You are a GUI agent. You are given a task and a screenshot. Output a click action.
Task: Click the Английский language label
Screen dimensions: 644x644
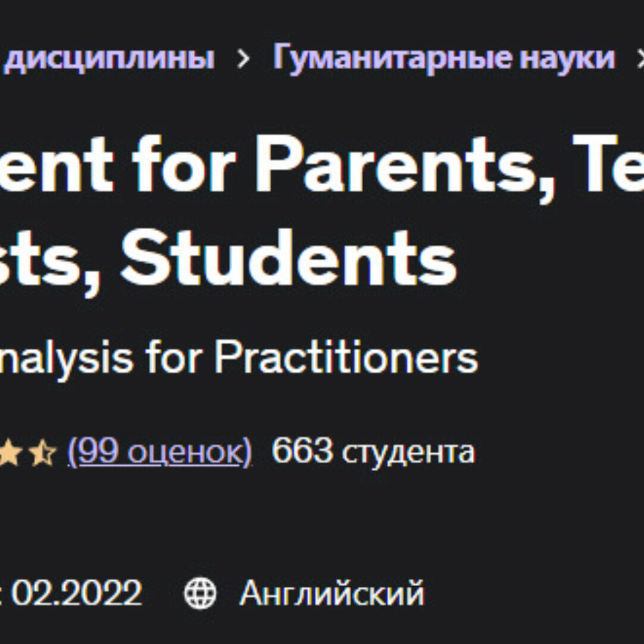pyautogui.click(x=332, y=594)
